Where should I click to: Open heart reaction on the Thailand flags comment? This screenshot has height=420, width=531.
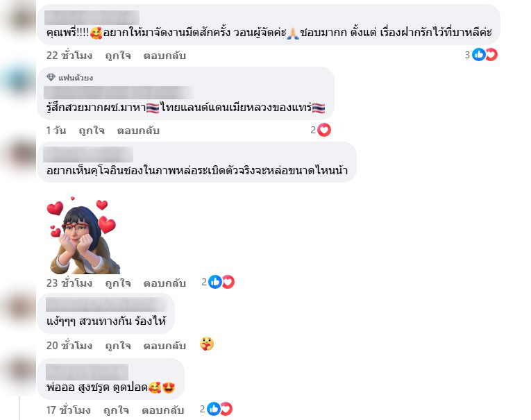(324, 130)
